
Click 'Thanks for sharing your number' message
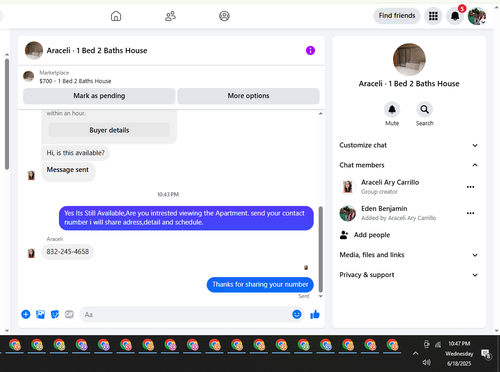260,284
